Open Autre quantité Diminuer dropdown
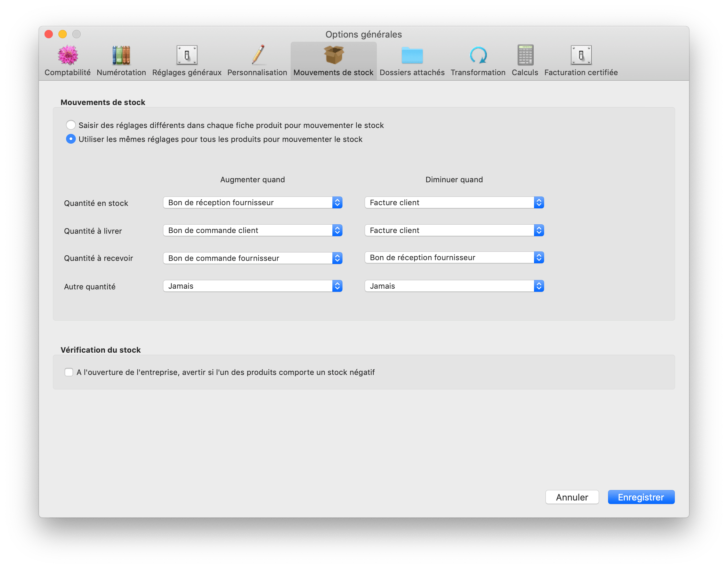Viewport: 728px width, 569px height. (454, 286)
